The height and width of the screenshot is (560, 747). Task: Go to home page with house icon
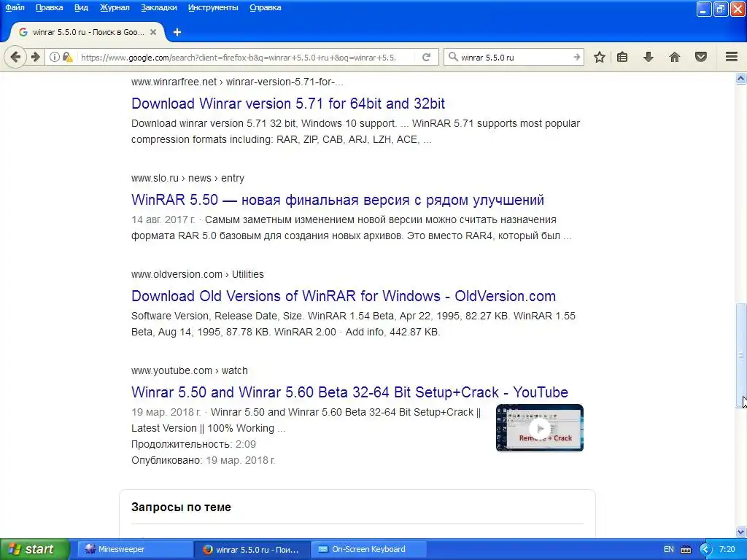click(x=674, y=57)
